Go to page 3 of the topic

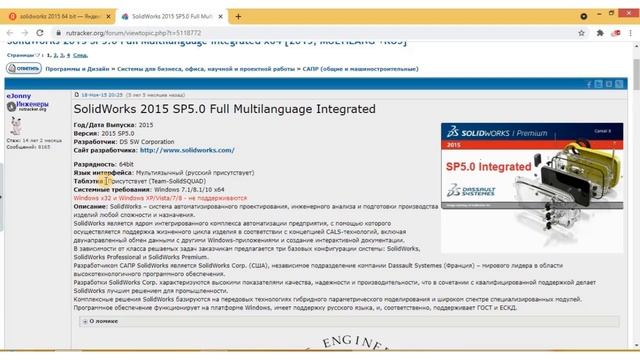pos(62,55)
